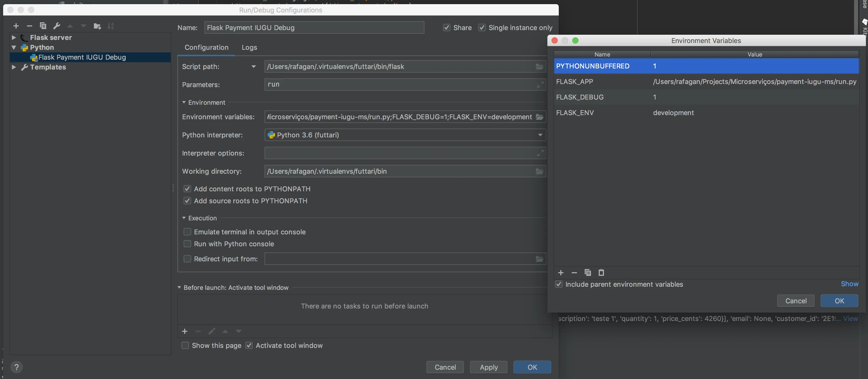
Task: Collapse the Execution section
Action: pyautogui.click(x=184, y=218)
